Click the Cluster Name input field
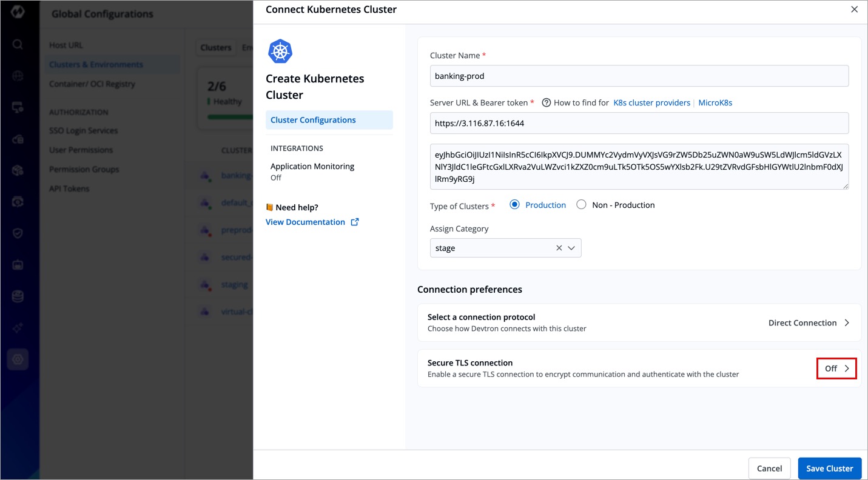This screenshot has height=480, width=868. tap(639, 76)
